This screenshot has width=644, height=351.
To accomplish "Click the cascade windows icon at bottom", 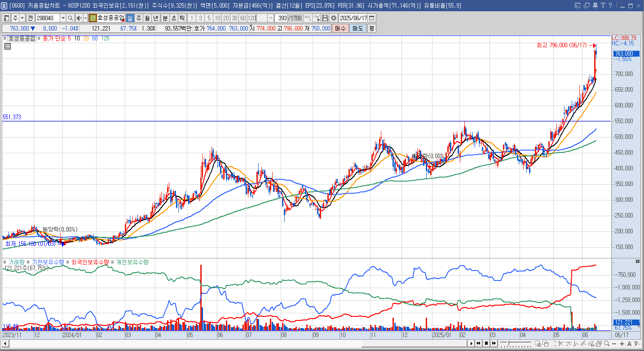I will click(x=545, y=343).
